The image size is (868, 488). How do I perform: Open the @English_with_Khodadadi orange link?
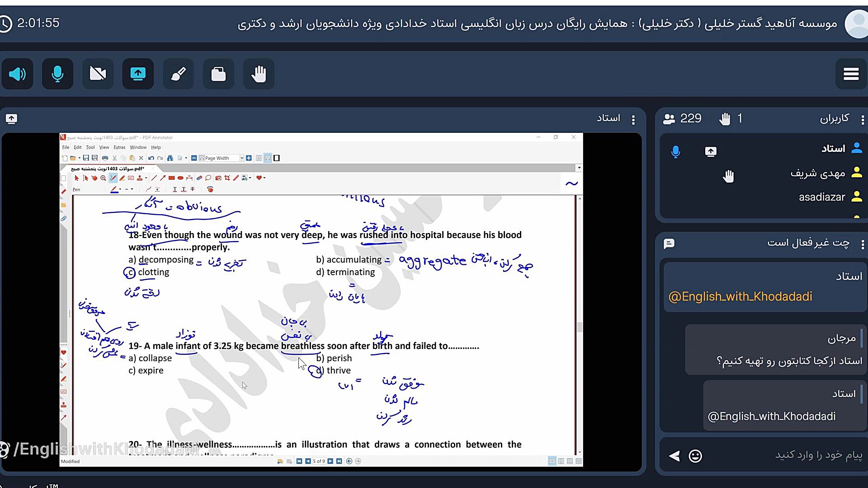click(740, 296)
